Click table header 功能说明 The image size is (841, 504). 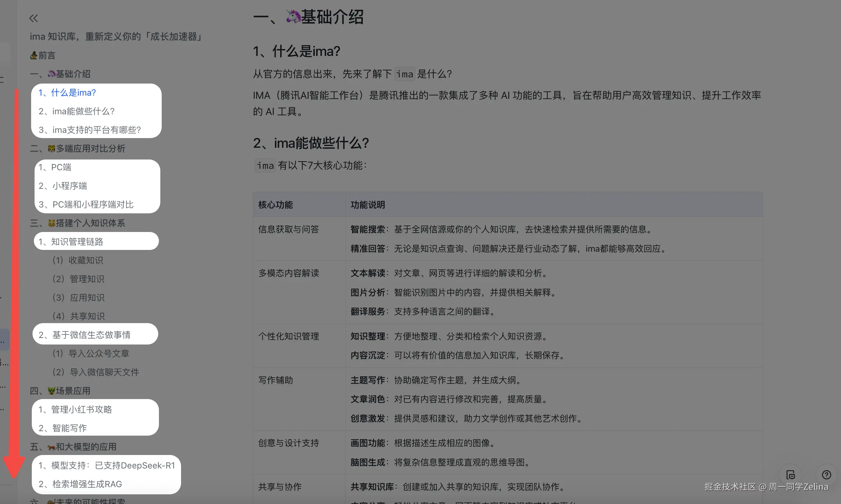tap(368, 205)
